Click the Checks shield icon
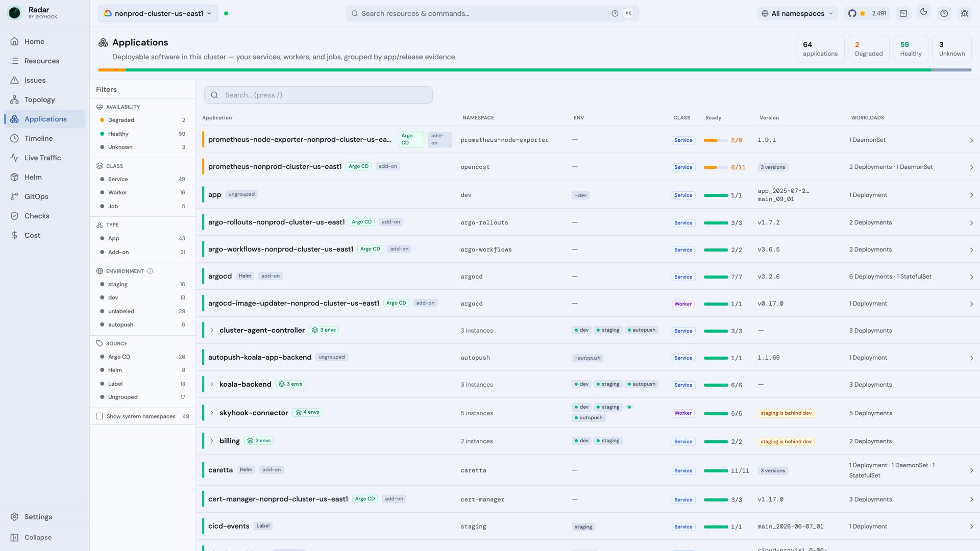This screenshot has height=551, width=980. tap(14, 216)
